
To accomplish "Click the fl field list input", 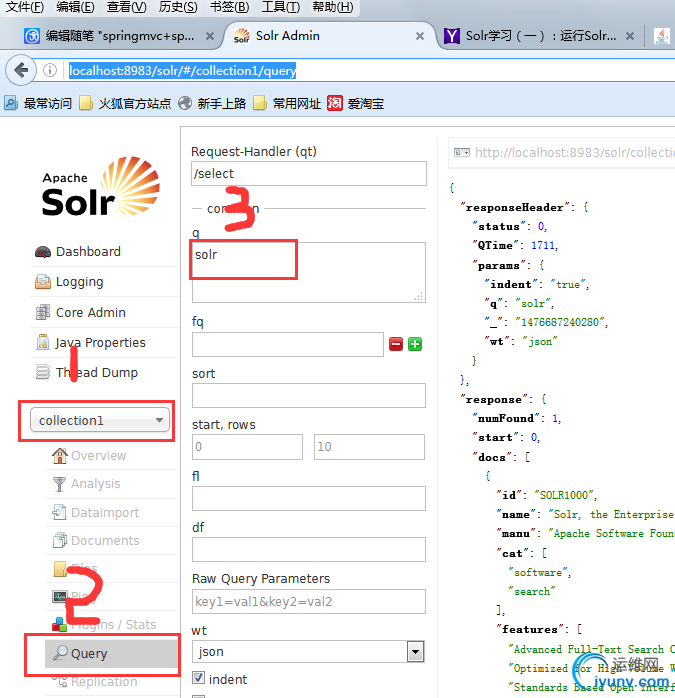I will click(309, 499).
